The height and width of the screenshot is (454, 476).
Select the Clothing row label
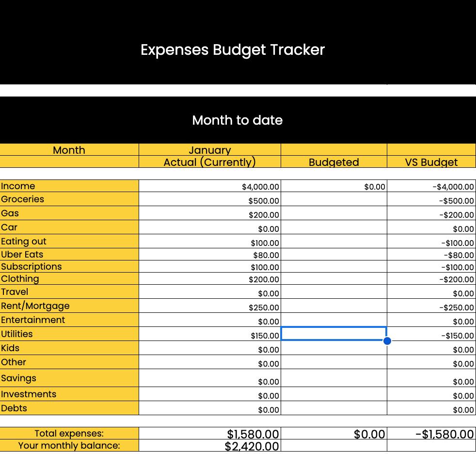(69, 278)
